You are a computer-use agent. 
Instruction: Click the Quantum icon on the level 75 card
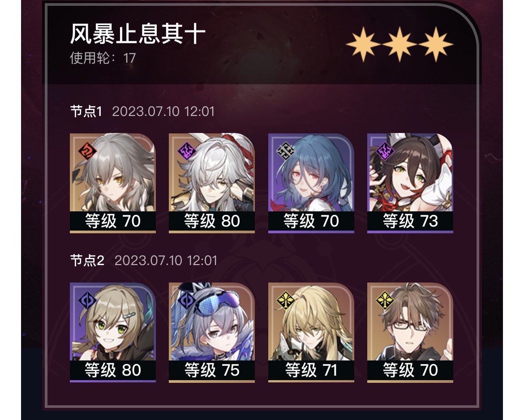coord(186,300)
